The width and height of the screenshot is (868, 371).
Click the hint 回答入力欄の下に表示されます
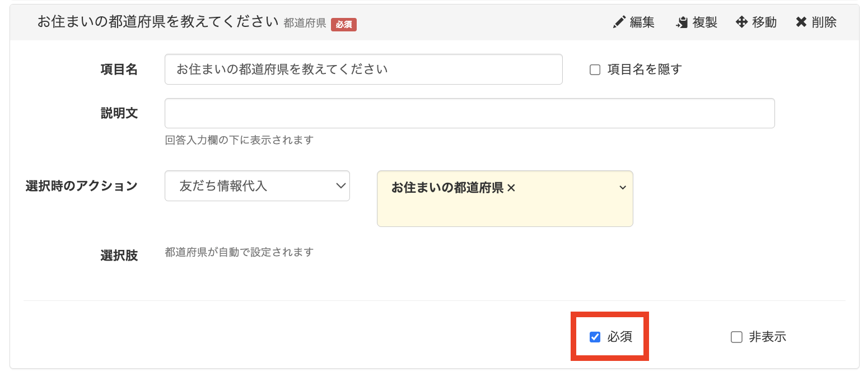pos(239,140)
